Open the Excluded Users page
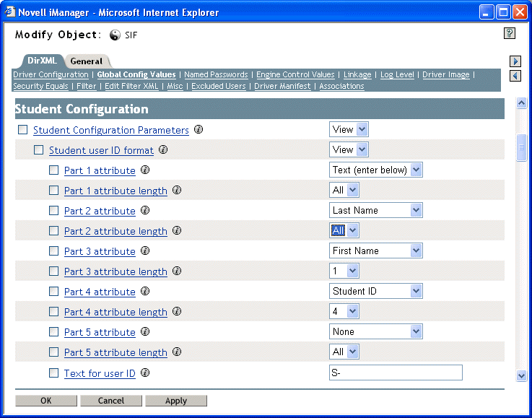Screen dimensions: 532x418 219,86
